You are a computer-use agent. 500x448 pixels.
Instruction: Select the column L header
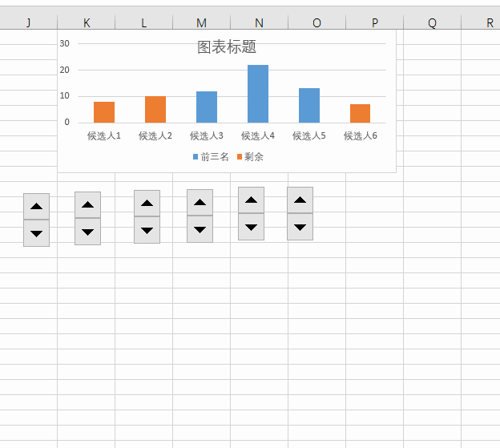144,22
